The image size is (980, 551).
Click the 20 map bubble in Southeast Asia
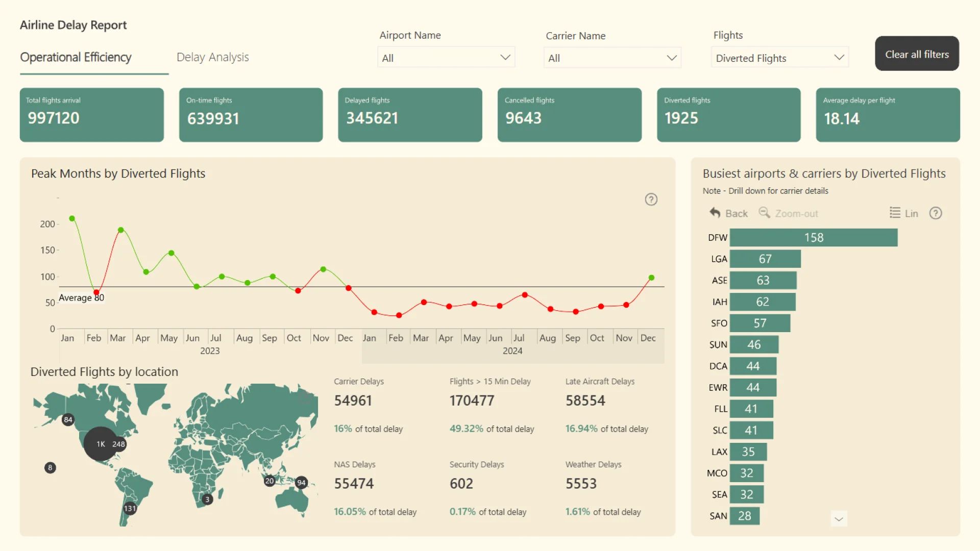pyautogui.click(x=269, y=481)
